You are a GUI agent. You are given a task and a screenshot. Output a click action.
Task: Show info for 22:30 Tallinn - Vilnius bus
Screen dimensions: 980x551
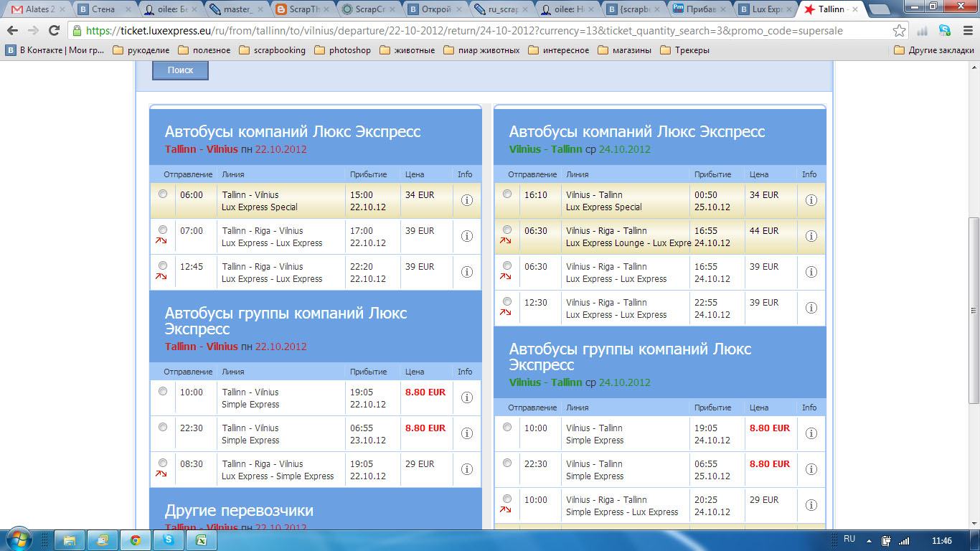coord(467,434)
